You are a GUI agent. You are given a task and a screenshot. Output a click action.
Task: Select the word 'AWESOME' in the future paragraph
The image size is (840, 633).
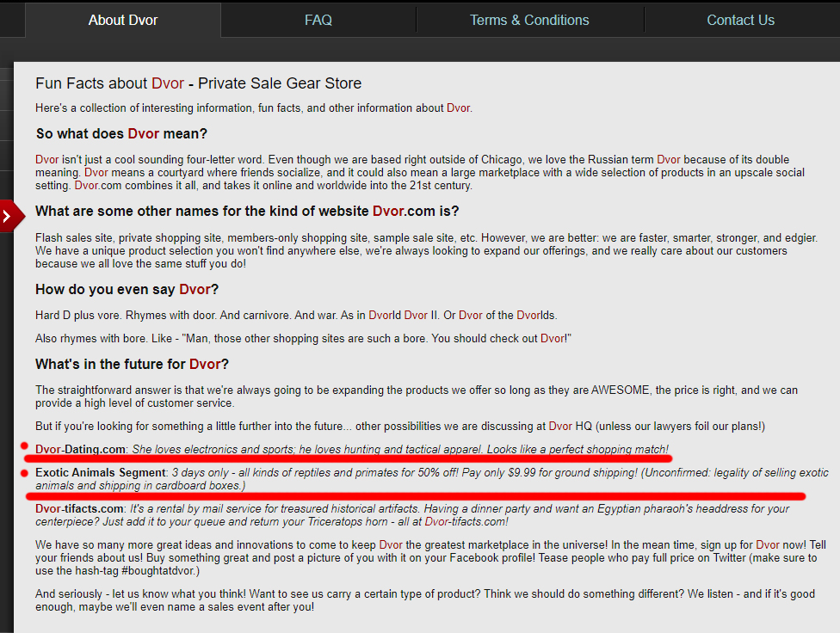(620, 390)
